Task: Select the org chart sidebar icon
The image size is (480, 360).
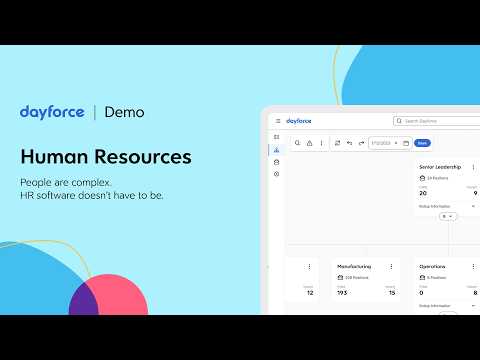Action: 276,150
